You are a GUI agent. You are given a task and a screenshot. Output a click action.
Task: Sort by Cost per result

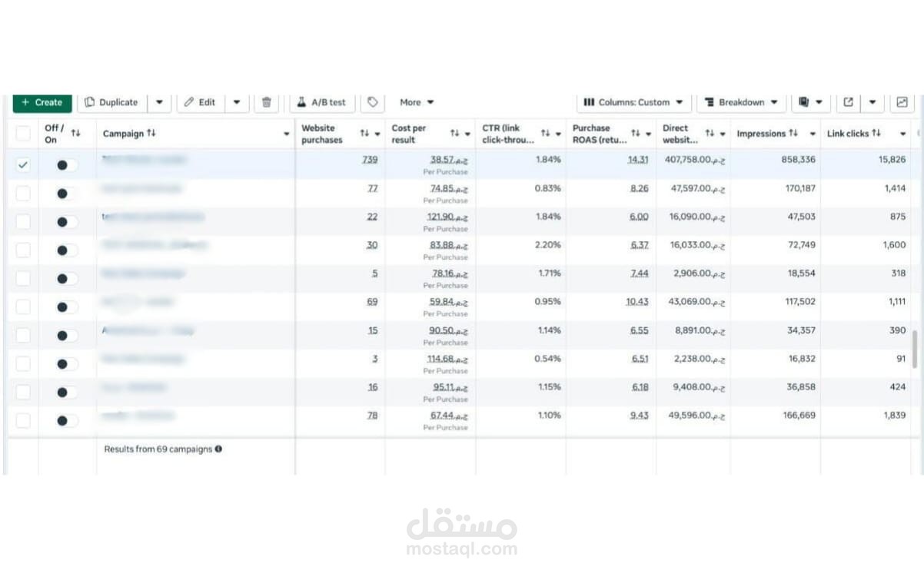click(455, 134)
